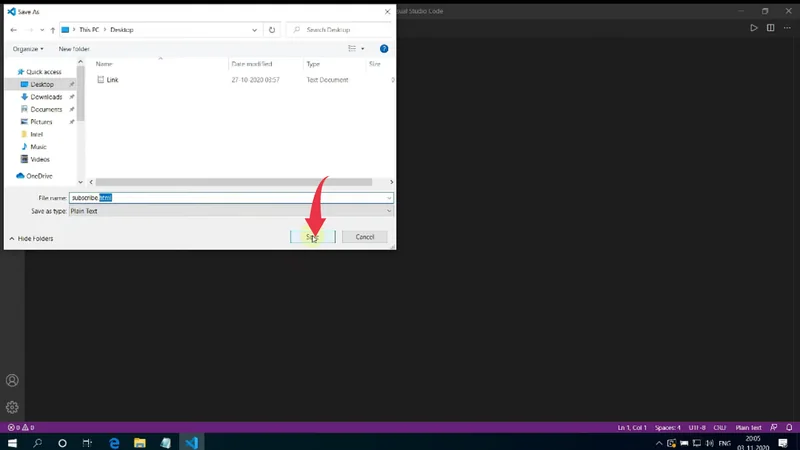This screenshot has height=450, width=800.
Task: Collapse the dialog with Hide Folders
Action: click(31, 238)
